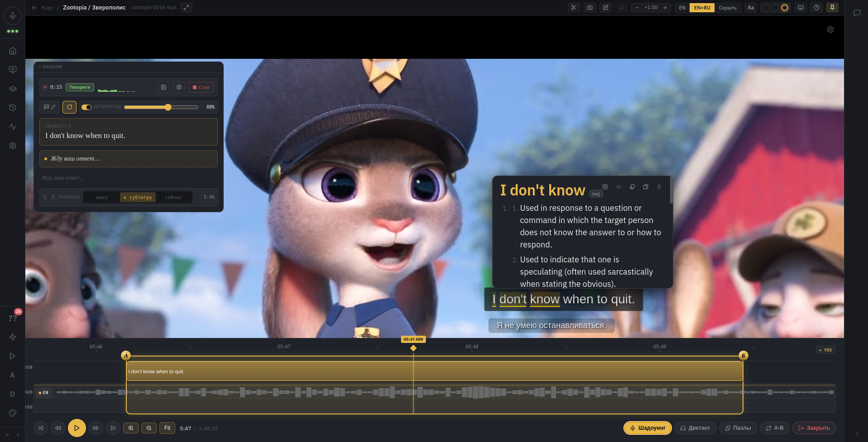868x442 pixels.
Task: Skip to next subtitle
Action: [x=113, y=428]
